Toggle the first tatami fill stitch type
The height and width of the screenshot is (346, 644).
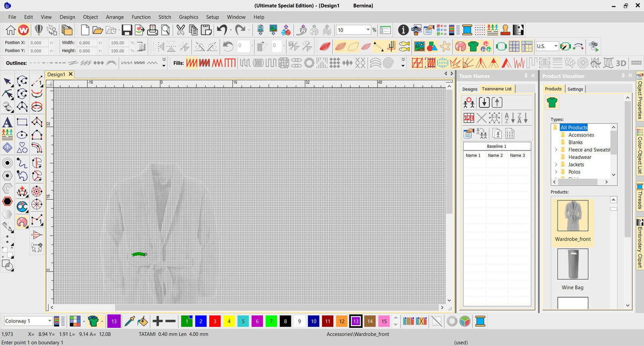[x=193, y=63]
